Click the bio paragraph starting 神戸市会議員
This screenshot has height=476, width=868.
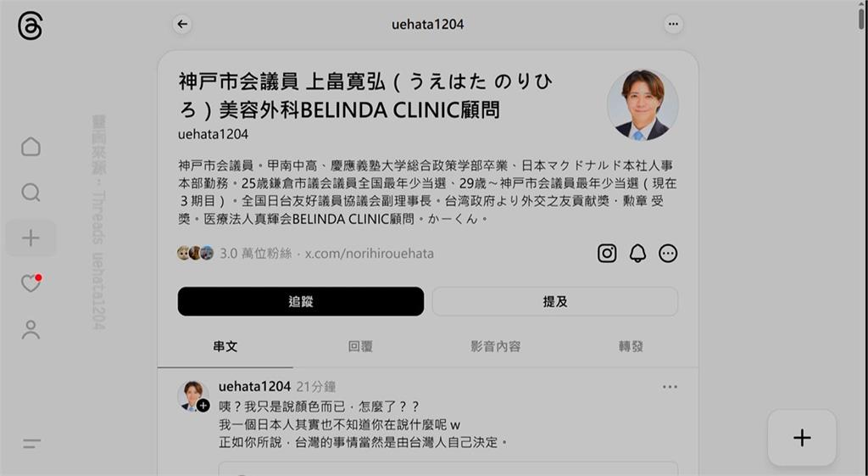point(427,192)
